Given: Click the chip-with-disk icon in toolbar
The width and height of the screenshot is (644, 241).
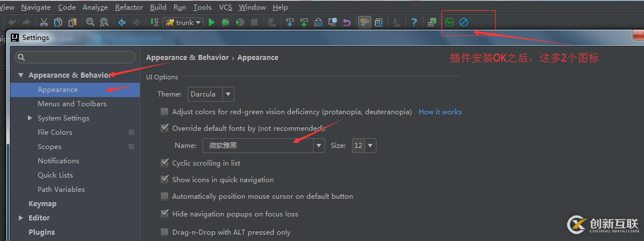Looking at the screenshot, I should [432, 22].
